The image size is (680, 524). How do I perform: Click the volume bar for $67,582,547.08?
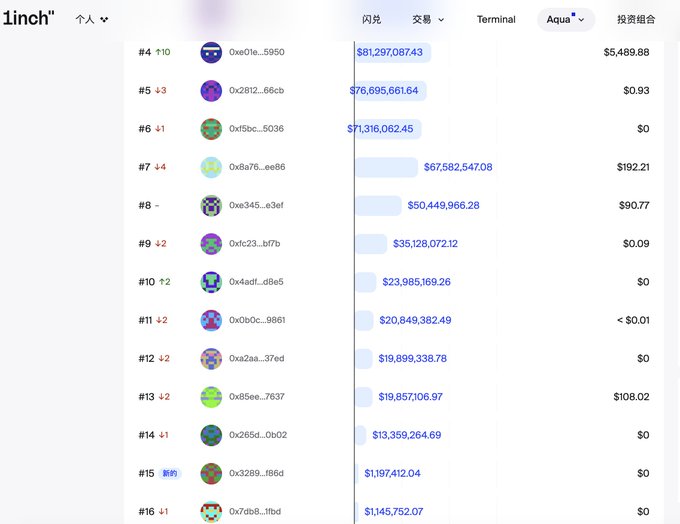click(387, 167)
